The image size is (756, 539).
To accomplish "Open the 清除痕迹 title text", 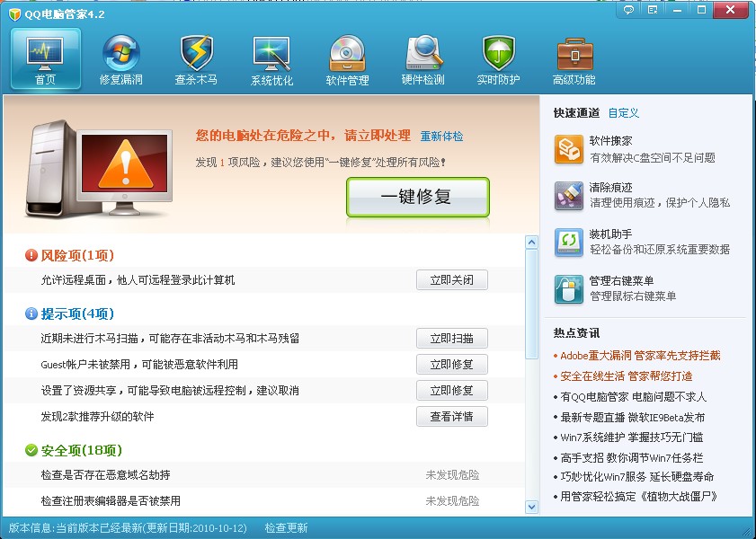I will pyautogui.click(x=610, y=188).
